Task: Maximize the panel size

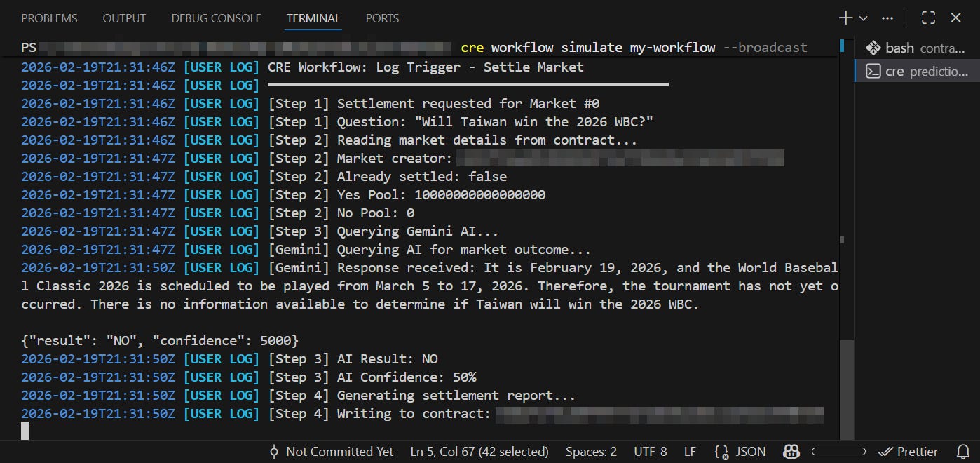Action: [x=928, y=18]
